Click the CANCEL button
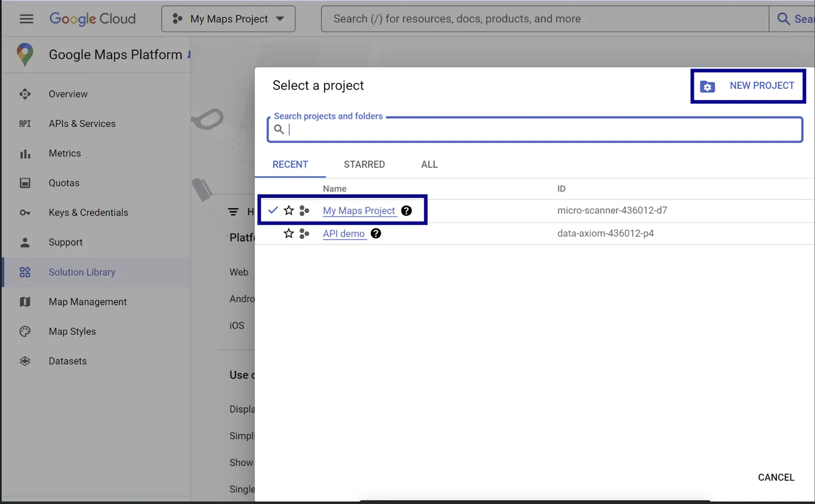The image size is (815, 504). coord(776,478)
